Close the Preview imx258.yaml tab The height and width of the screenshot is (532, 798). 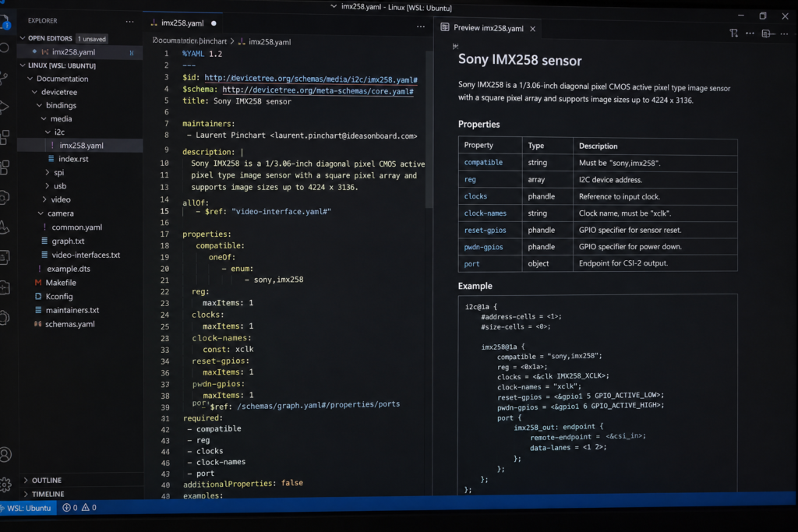532,29
